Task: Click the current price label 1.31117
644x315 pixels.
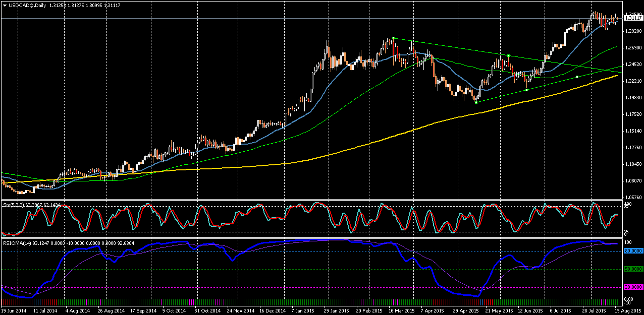Action: tap(632, 18)
